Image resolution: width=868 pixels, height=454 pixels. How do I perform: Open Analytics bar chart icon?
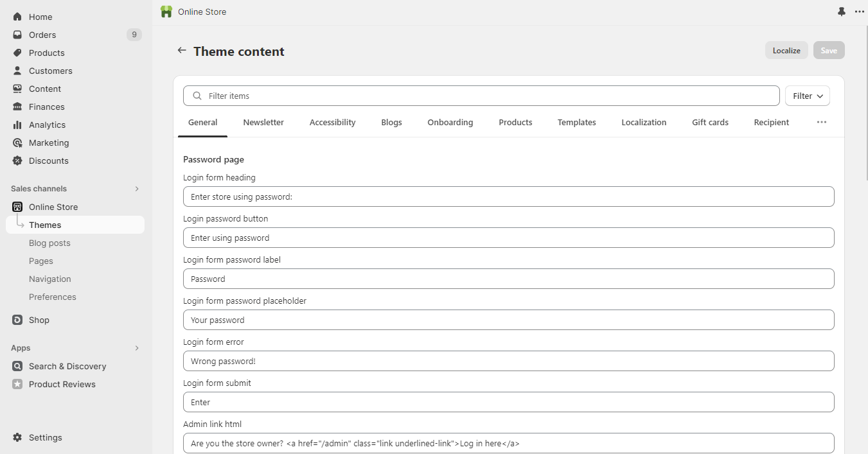[x=17, y=125]
